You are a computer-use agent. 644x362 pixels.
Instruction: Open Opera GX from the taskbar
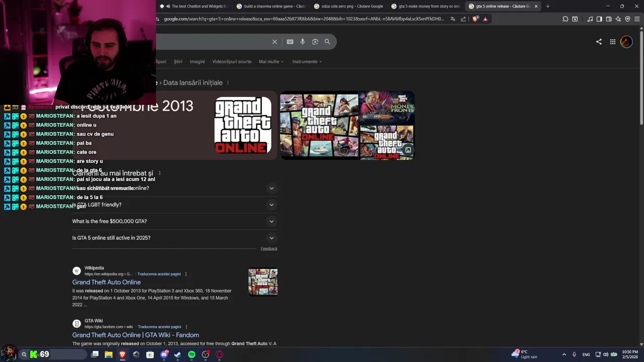(219, 354)
